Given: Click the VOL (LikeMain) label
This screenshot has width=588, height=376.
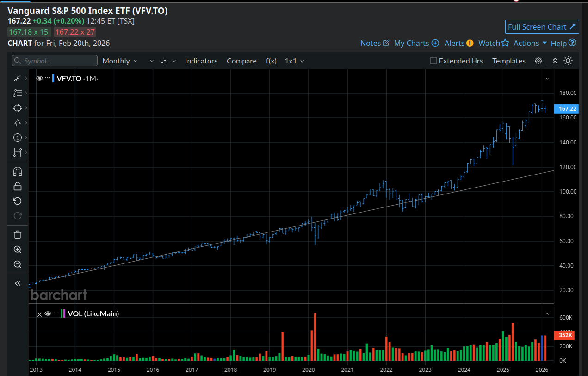Looking at the screenshot, I should (x=93, y=313).
